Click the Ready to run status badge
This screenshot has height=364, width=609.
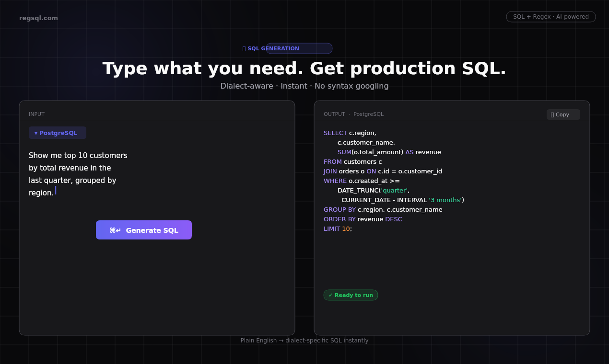pyautogui.click(x=351, y=295)
